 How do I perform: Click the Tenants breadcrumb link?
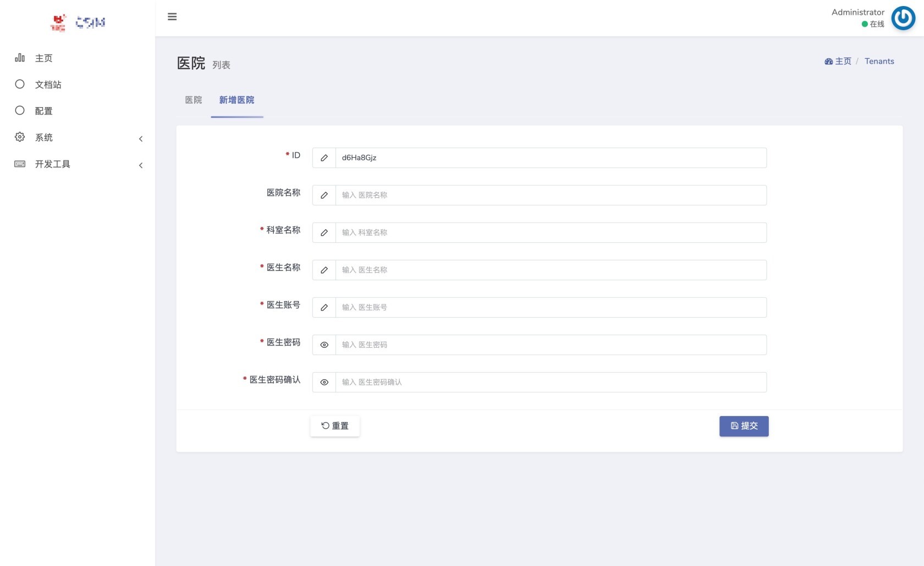[879, 62]
